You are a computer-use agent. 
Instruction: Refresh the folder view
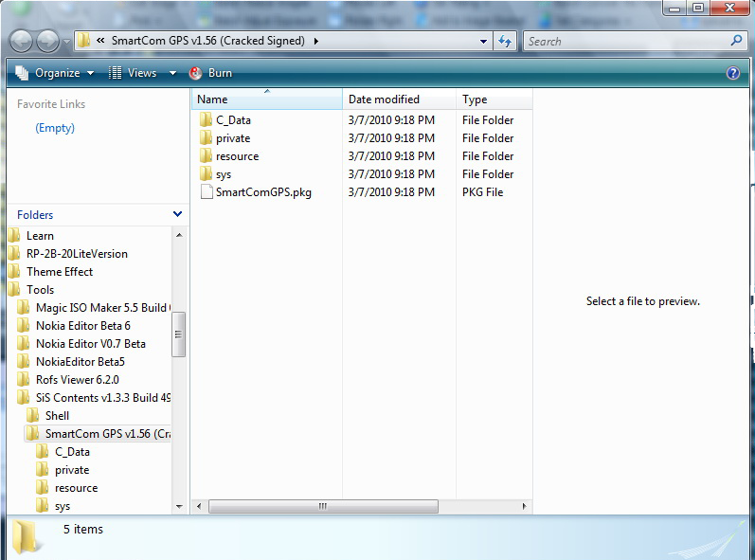[x=505, y=42]
